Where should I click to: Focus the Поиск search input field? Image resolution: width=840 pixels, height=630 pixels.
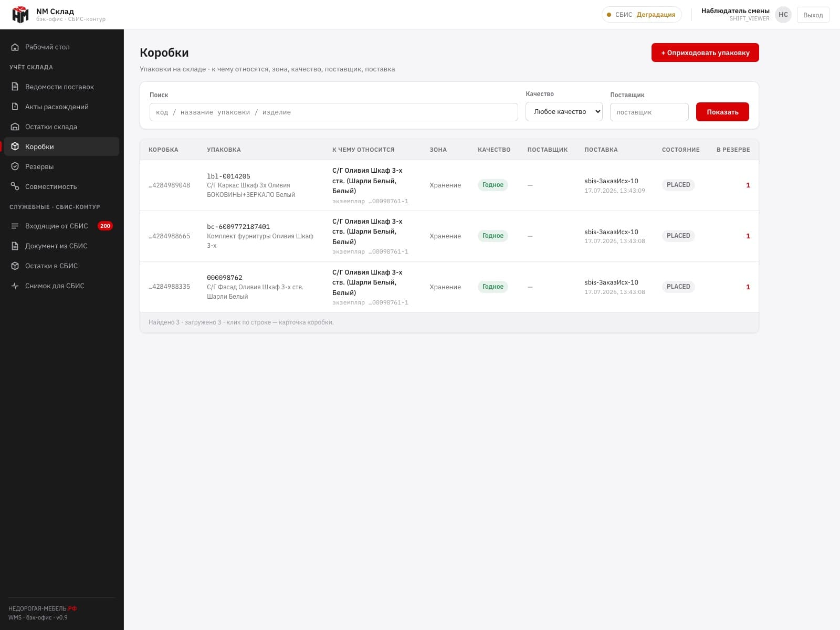[x=334, y=112]
